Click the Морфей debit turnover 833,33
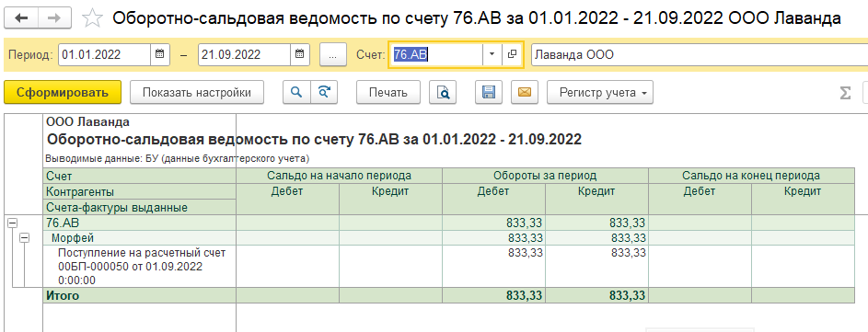868x332 pixels. tap(493, 238)
